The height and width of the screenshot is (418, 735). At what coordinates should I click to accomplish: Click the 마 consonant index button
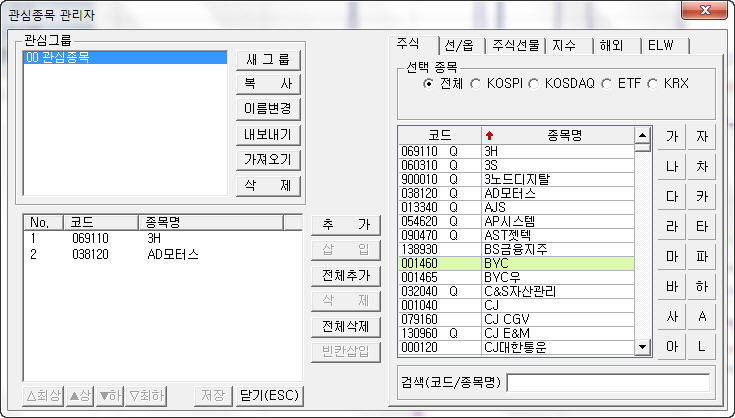[x=670, y=257]
